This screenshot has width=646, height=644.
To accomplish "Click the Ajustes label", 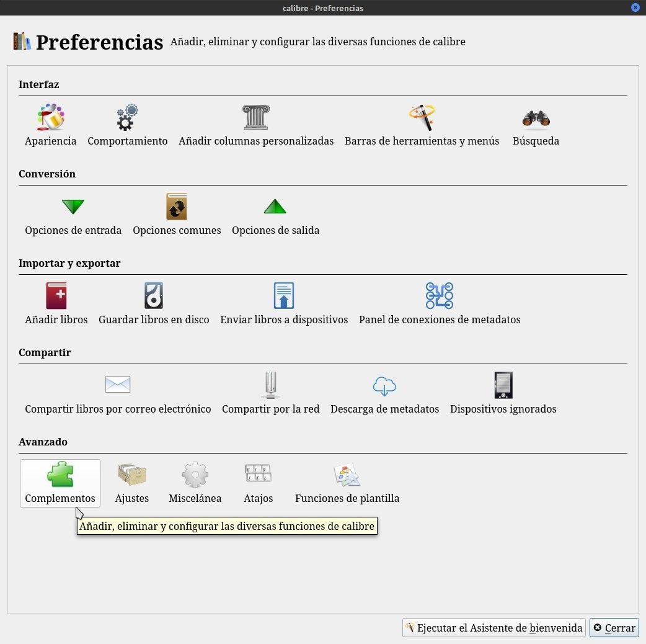I will 132,498.
